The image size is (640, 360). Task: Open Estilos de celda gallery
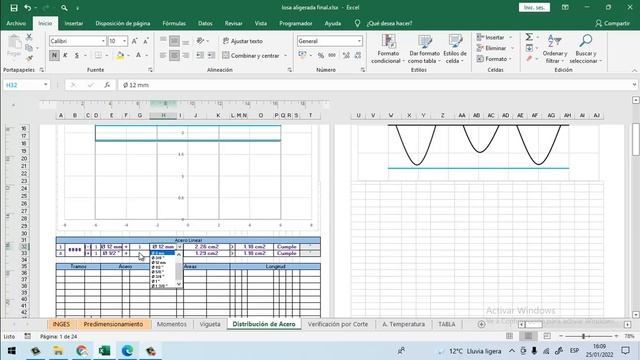(455, 49)
